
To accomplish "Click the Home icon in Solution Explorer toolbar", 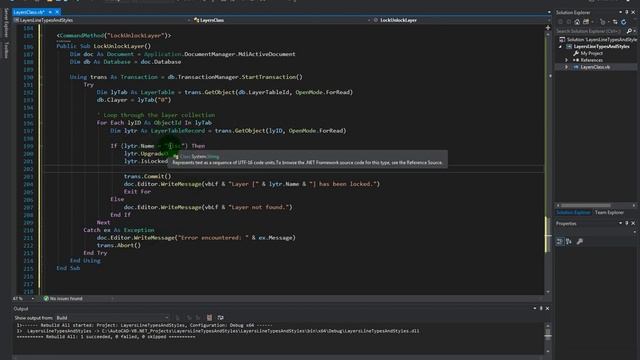I will click(577, 22).
